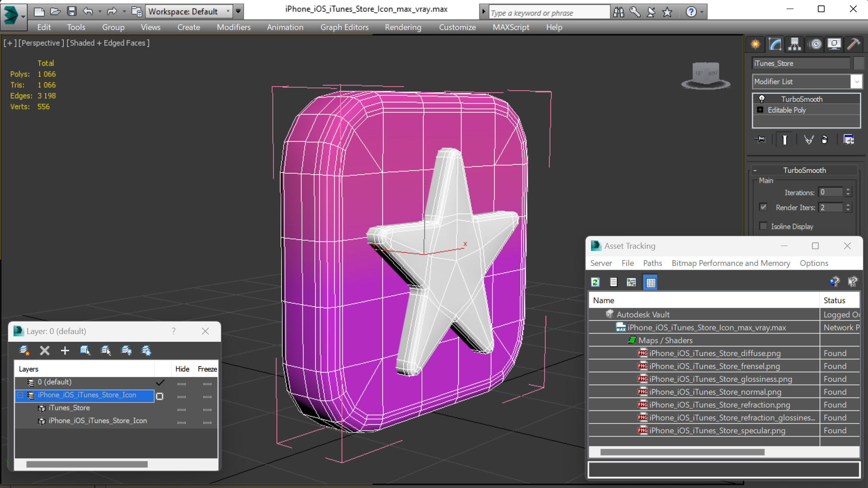Click the object color swatch beside iTunes_Store name

pyautogui.click(x=859, y=63)
